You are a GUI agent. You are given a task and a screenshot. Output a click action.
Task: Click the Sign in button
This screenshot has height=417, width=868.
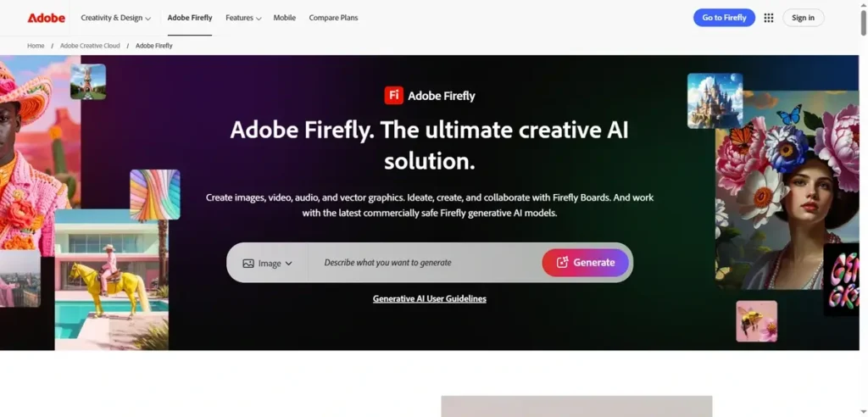pyautogui.click(x=803, y=18)
